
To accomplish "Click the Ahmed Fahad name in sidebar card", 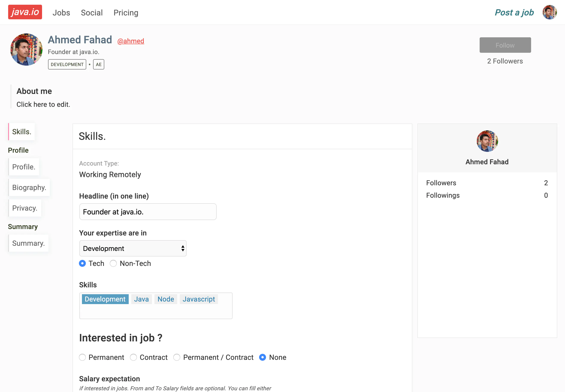I will tap(487, 162).
